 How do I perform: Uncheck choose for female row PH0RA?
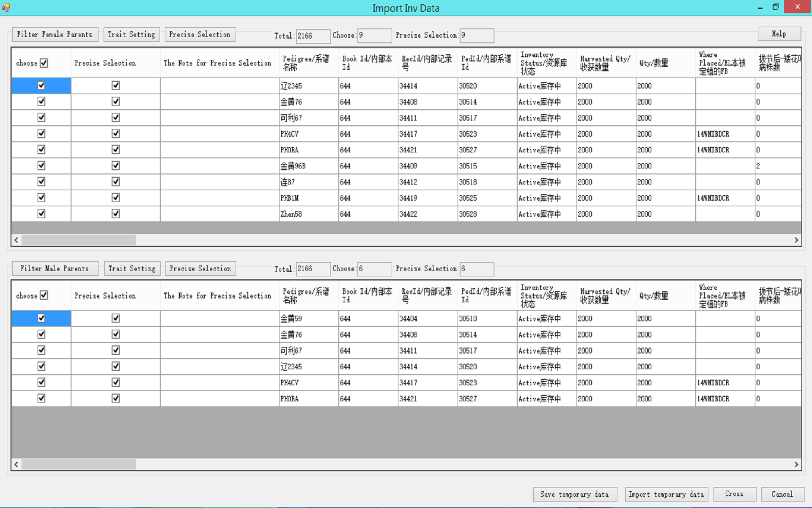click(41, 150)
